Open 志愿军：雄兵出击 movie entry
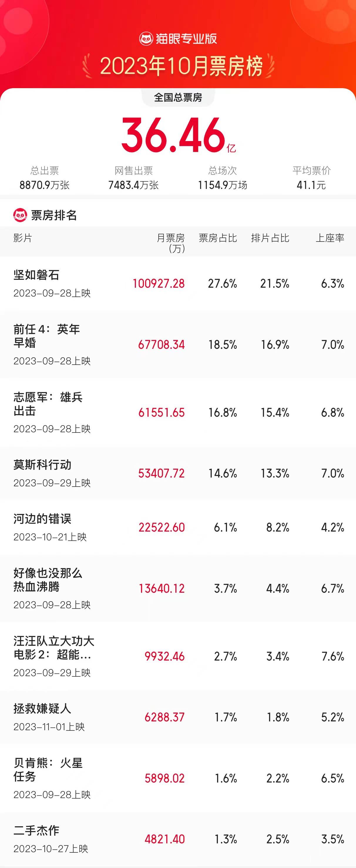Screen dimensions: 356x868 tap(48, 404)
